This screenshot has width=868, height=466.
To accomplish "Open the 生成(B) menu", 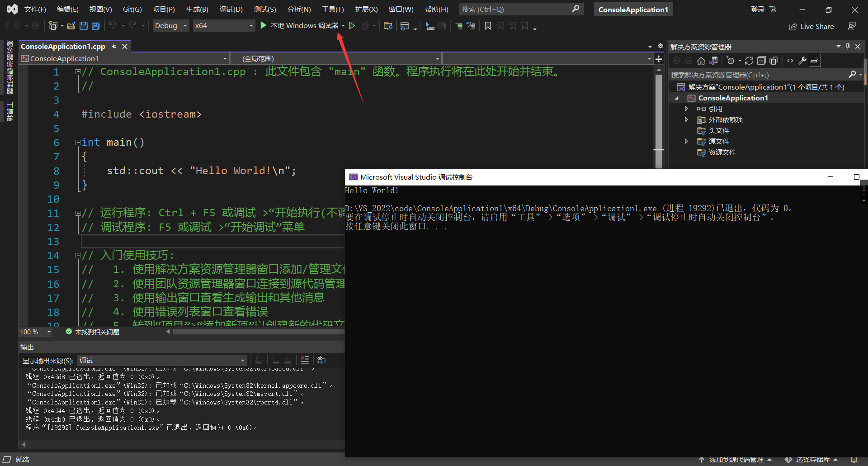I will coord(197,9).
